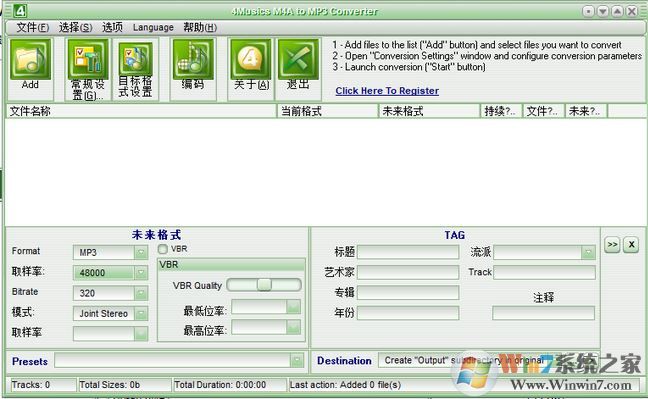This screenshot has height=399, width=648.
Task: Open the 选择(S) menu
Action: (75, 27)
